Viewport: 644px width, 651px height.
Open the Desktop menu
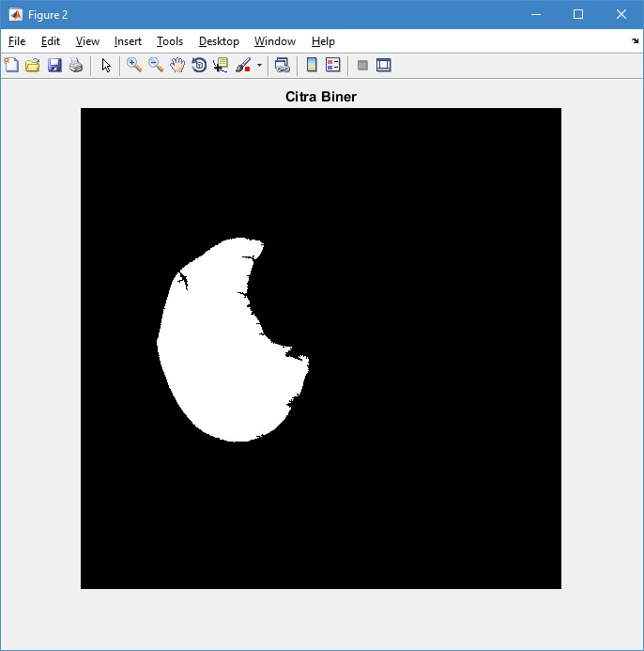click(219, 41)
